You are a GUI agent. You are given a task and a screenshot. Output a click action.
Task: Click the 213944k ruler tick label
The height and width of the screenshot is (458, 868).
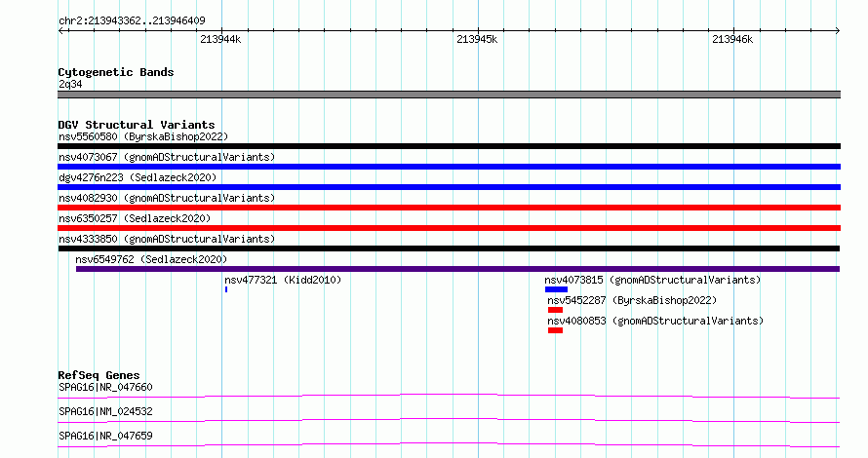click(220, 39)
